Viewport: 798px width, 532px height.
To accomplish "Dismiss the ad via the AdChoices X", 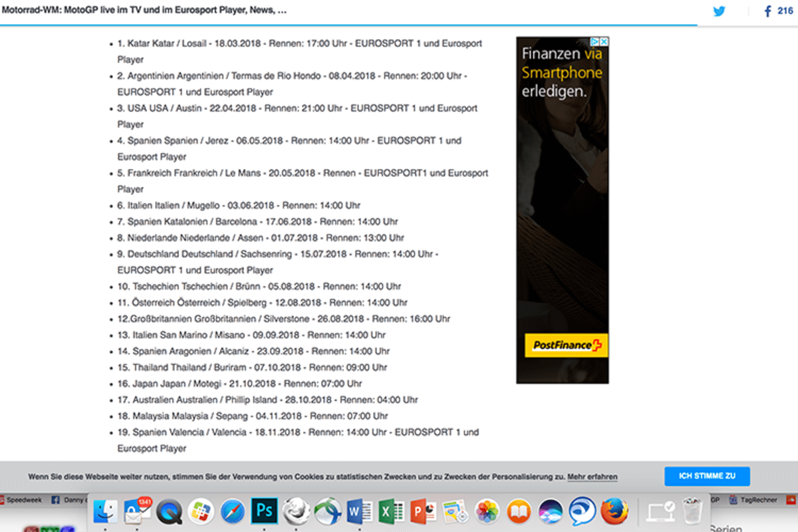I will pos(604,42).
